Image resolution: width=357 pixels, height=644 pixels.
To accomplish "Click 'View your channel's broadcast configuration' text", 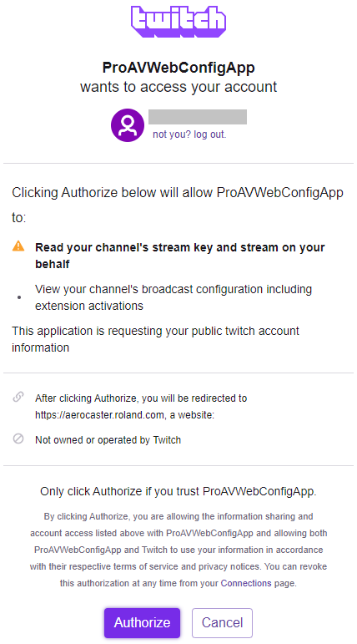I will tap(173, 297).
